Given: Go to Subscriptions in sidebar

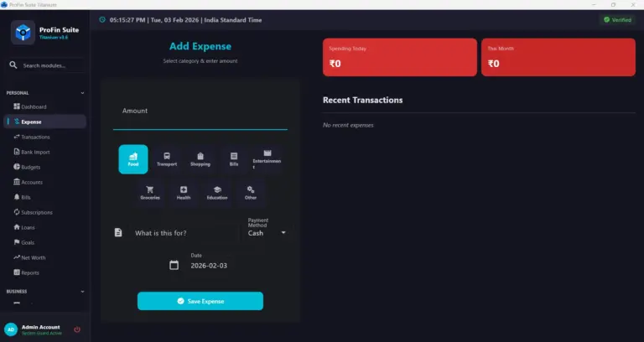Looking at the screenshot, I should (44, 212).
